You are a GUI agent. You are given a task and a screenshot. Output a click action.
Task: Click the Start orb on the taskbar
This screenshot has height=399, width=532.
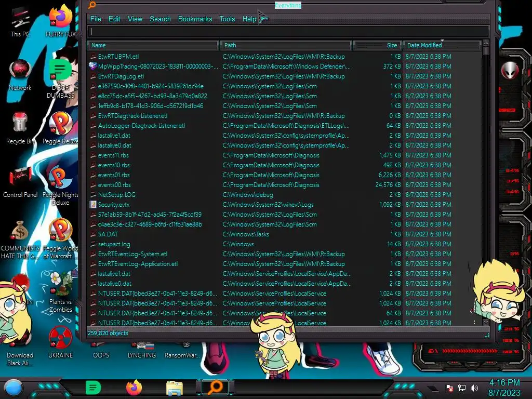click(14, 388)
